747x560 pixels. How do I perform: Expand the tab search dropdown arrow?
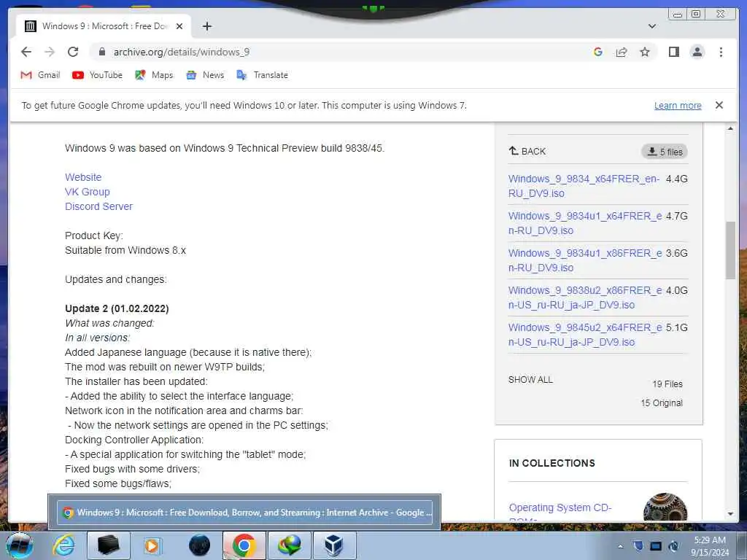tap(652, 26)
